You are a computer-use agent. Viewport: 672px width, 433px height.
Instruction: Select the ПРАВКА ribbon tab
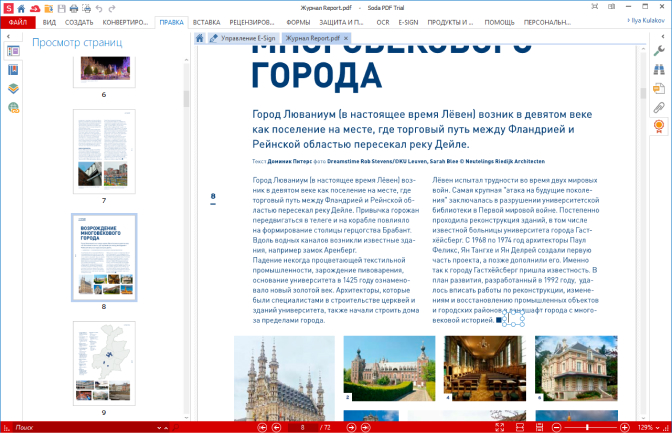pos(171,22)
